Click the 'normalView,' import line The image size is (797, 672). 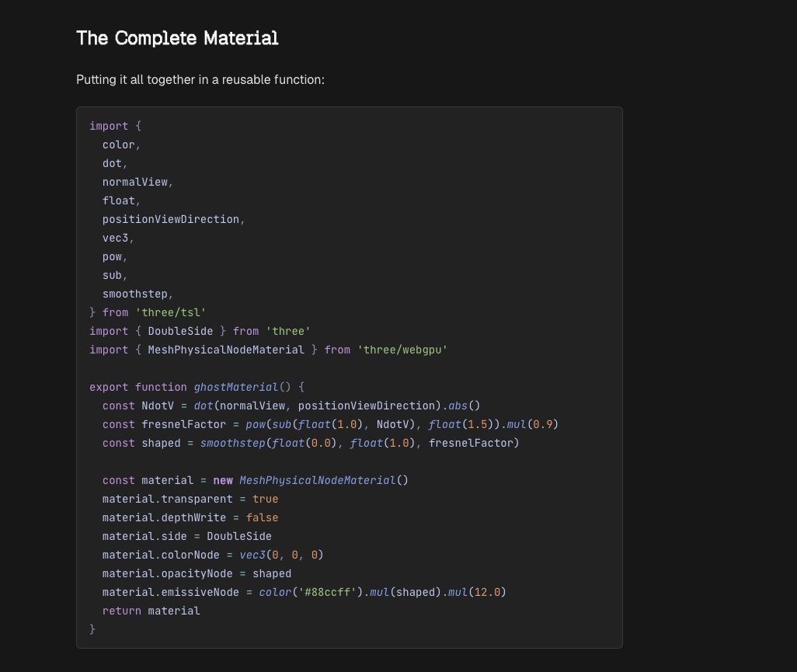click(x=137, y=182)
